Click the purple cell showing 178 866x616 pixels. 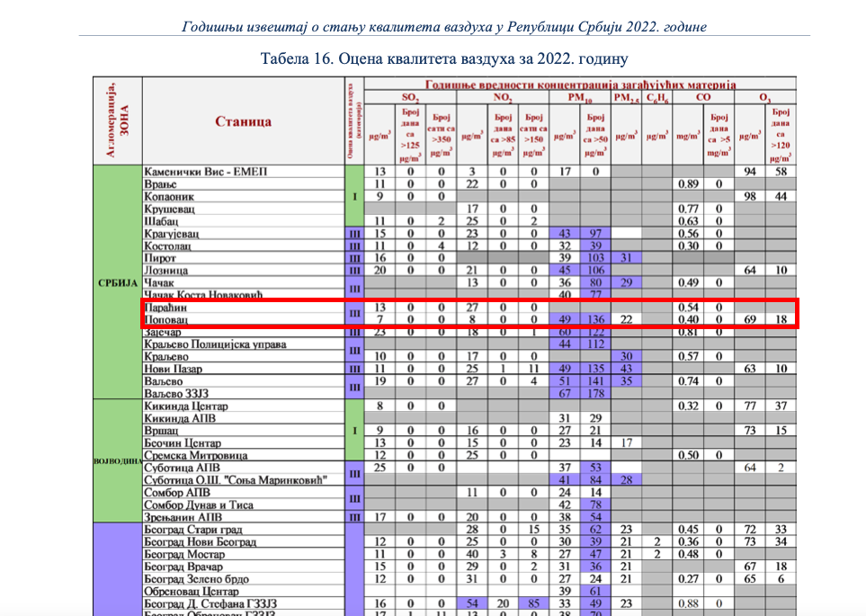coord(594,394)
